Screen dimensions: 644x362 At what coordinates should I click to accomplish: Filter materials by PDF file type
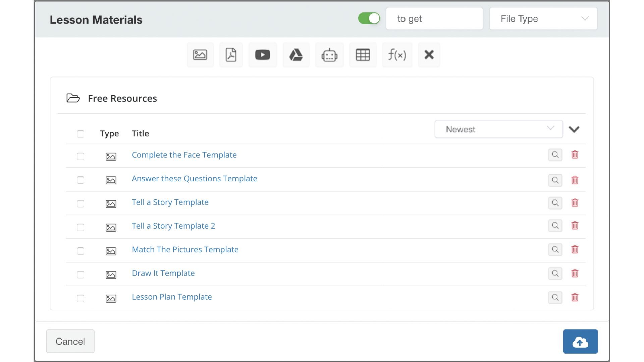coord(231,55)
